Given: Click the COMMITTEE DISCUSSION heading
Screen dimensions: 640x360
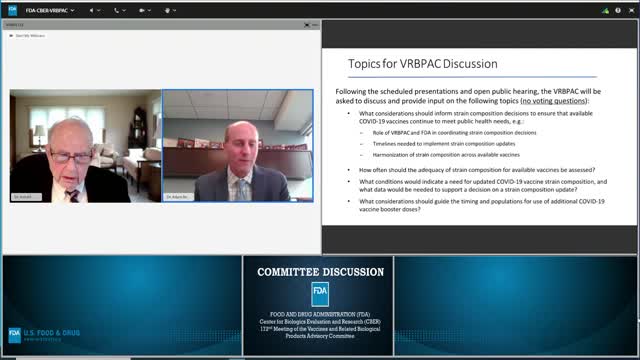Looking at the screenshot, I should [320, 272].
